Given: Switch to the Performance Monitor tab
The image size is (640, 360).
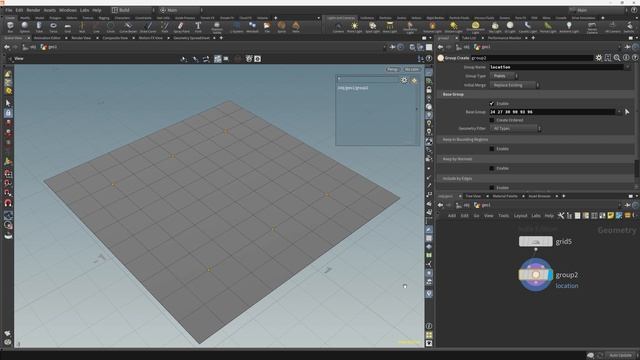Looking at the screenshot, I should [x=504, y=38].
